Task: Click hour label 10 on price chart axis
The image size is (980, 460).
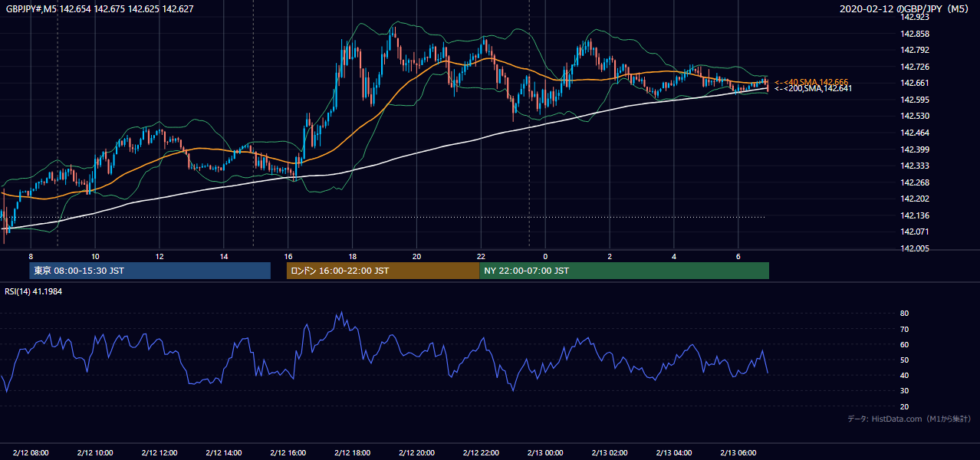Action: point(95,256)
